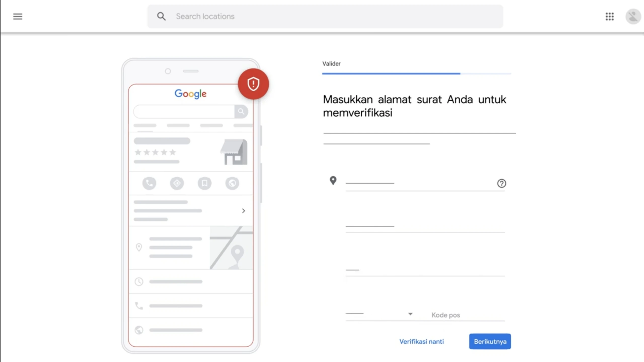The image size is (644, 362).
Task: Click the red shield alert icon
Action: [x=253, y=84]
